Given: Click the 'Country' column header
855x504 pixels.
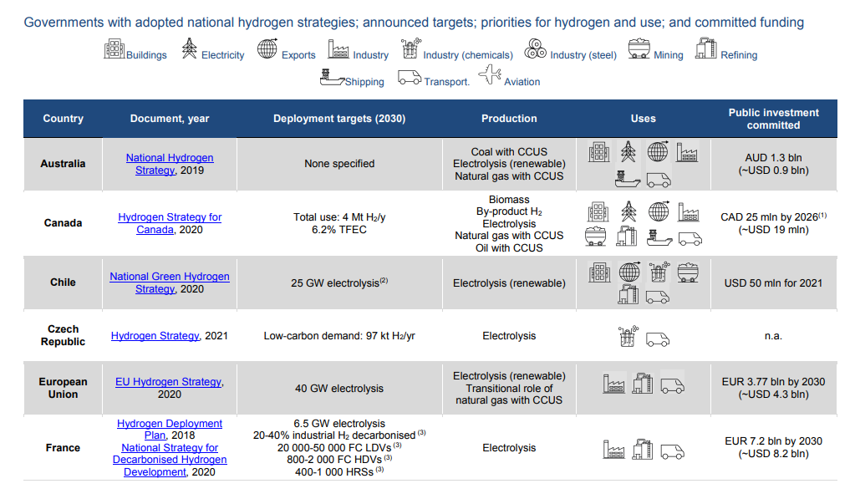Looking at the screenshot, I should click(64, 119).
